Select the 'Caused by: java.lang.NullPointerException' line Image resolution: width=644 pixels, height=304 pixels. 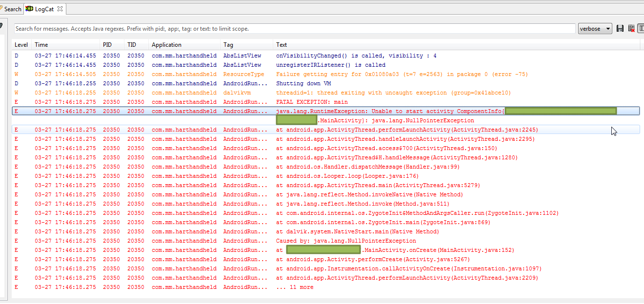pos(326,241)
